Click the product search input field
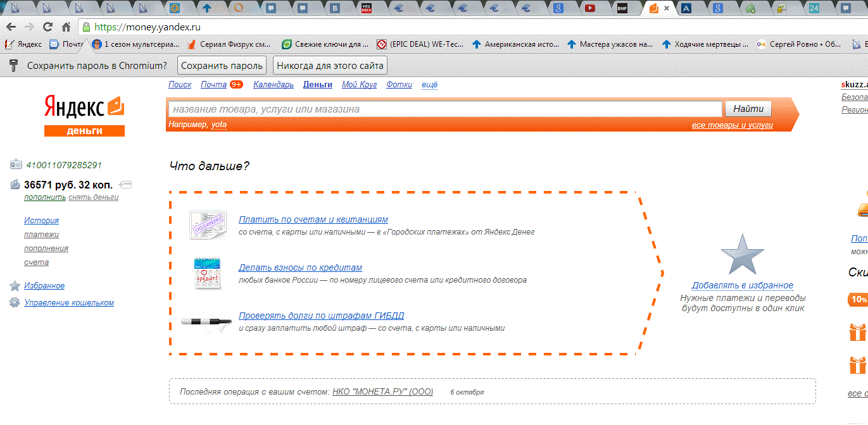868x425 pixels. pos(445,109)
